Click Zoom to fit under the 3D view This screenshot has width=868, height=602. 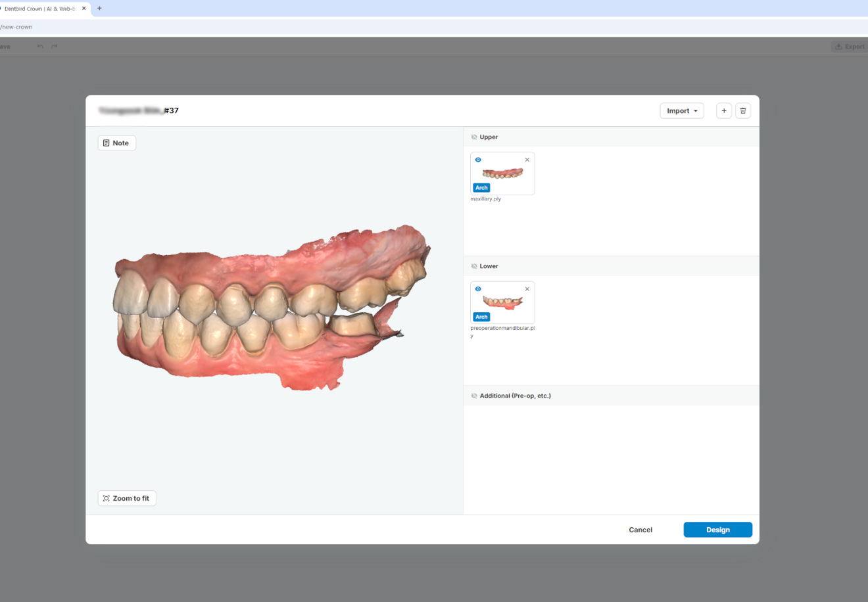pos(126,498)
